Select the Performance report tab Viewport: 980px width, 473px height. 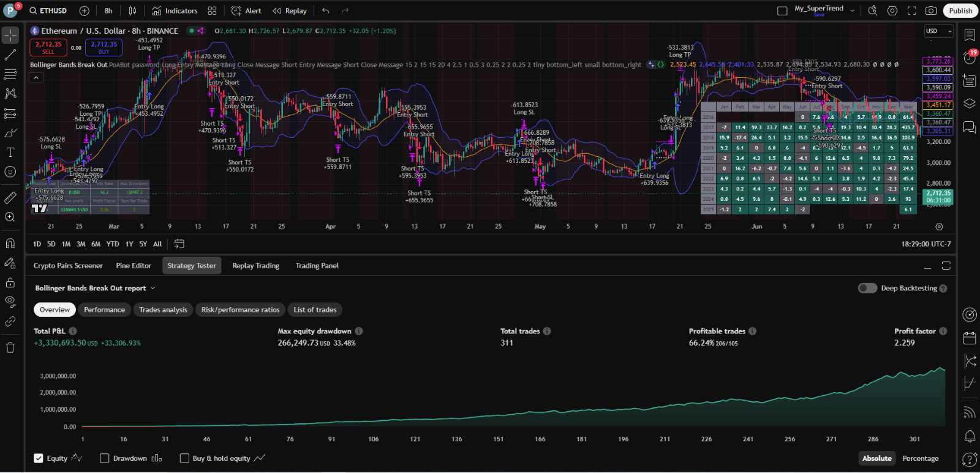[104, 310]
